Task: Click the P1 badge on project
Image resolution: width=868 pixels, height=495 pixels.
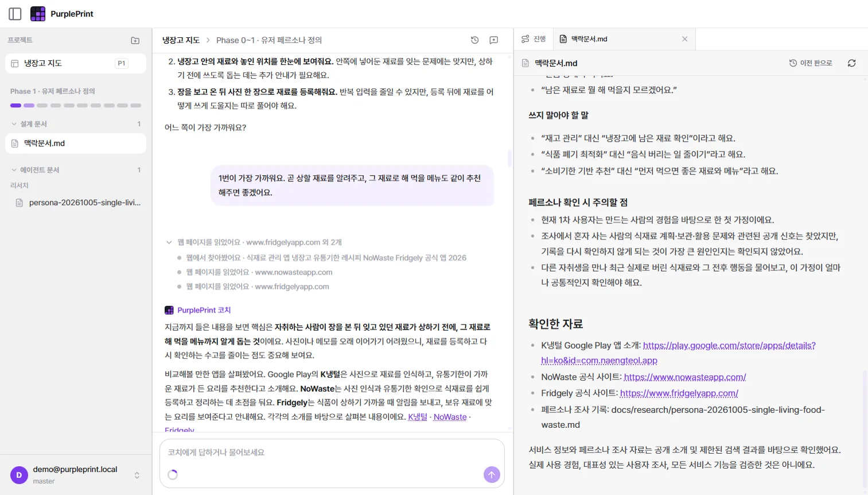Action: (x=122, y=63)
